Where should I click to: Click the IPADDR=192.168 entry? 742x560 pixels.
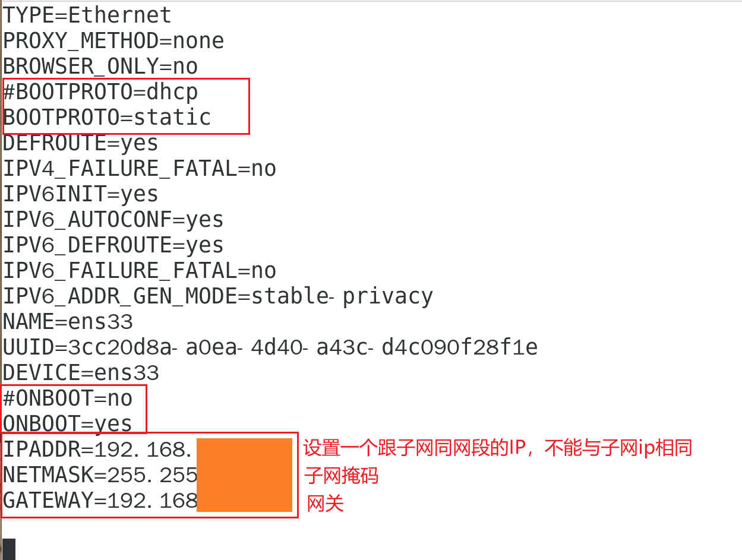tap(97, 450)
